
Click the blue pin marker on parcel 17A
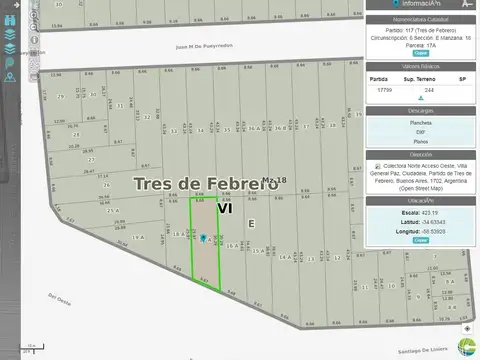203,238
